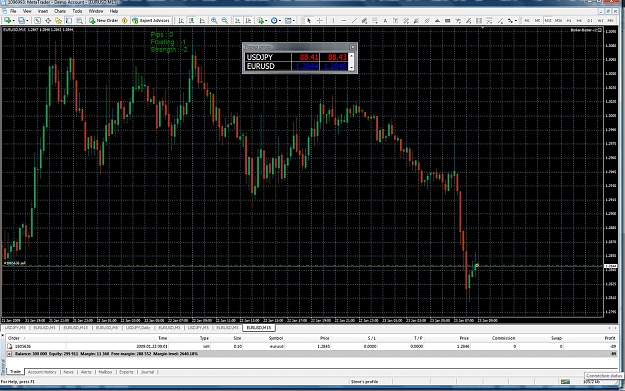Select the M30 timeframe button

pos(558,20)
